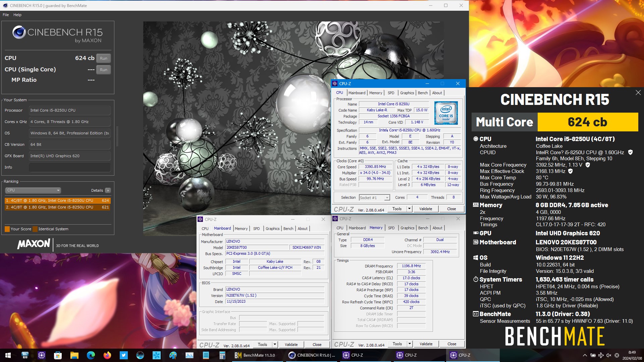
Task: Run the CPU Single Core benchmark
Action: (x=104, y=70)
